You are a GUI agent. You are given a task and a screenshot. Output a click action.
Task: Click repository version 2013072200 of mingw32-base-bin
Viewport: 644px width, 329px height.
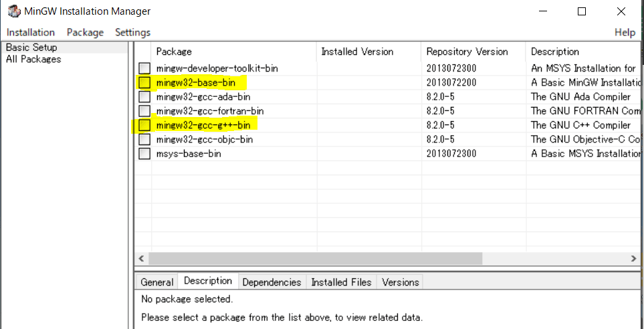pos(451,83)
